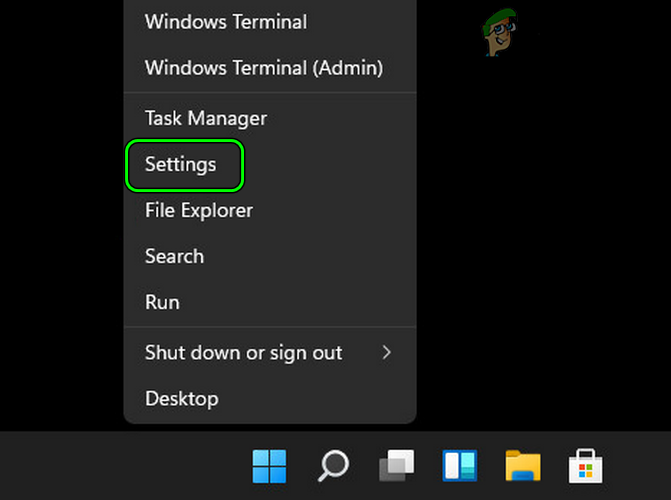Screen dimensions: 671x500
Task: Launch File Explorer from the taskbar
Action: click(522, 465)
